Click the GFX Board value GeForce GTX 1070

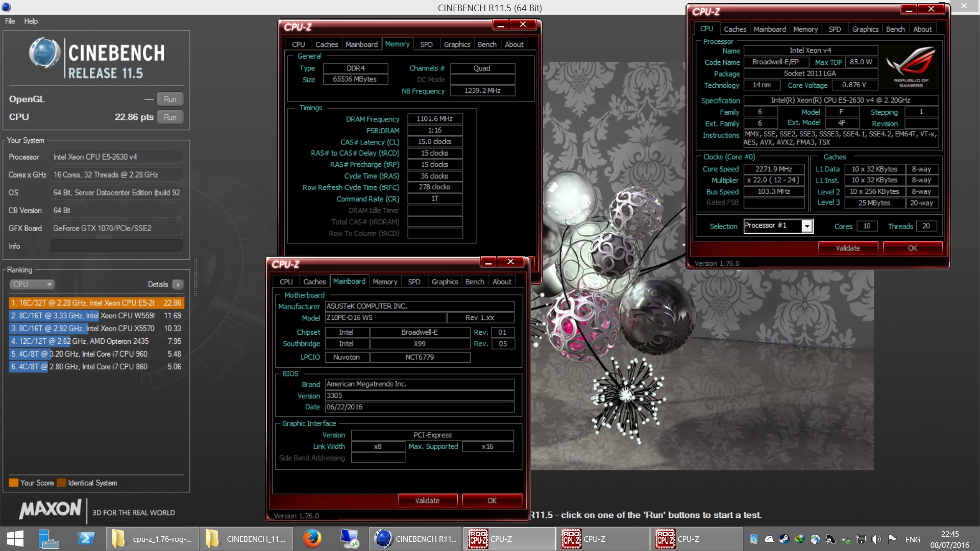pyautogui.click(x=116, y=228)
